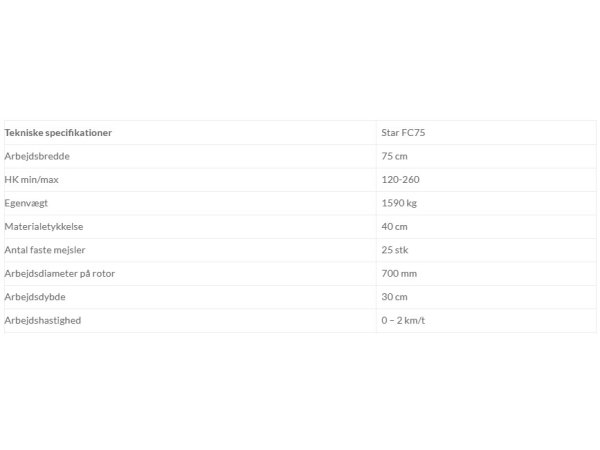Viewport: 600px width, 450px height.
Task: Select the '700 mm' value cell
Action: pos(486,274)
